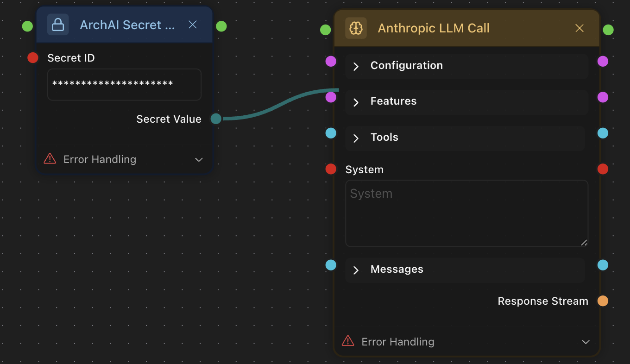Click into the System prompt text area
The image size is (630, 364).
[466, 213]
